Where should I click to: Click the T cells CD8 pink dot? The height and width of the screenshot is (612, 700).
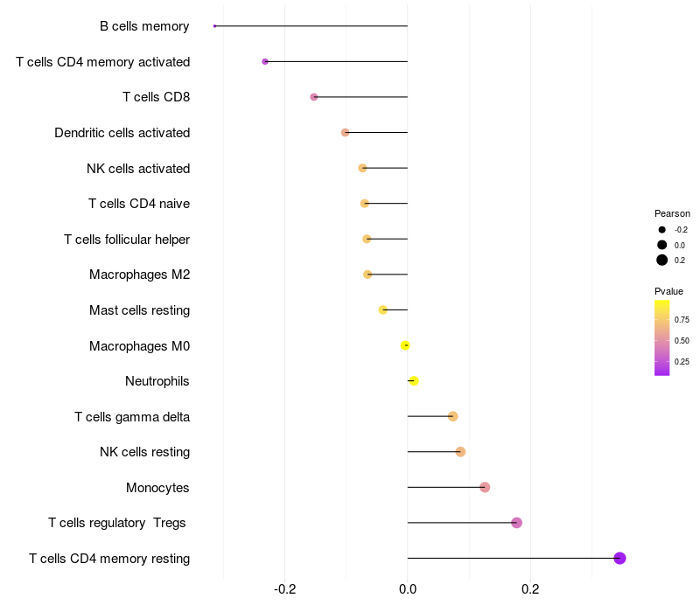click(314, 97)
